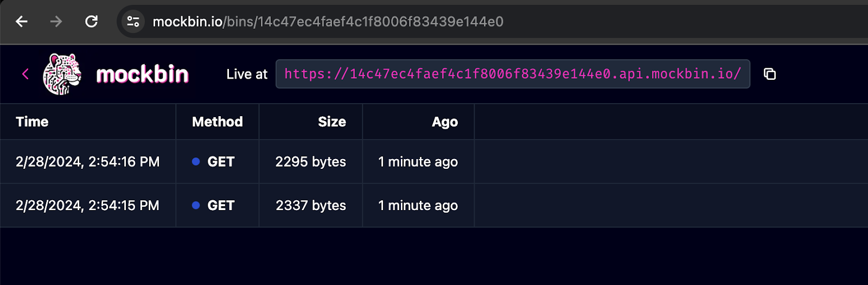Open site information icon in address bar
The image size is (868, 285).
pyautogui.click(x=133, y=22)
